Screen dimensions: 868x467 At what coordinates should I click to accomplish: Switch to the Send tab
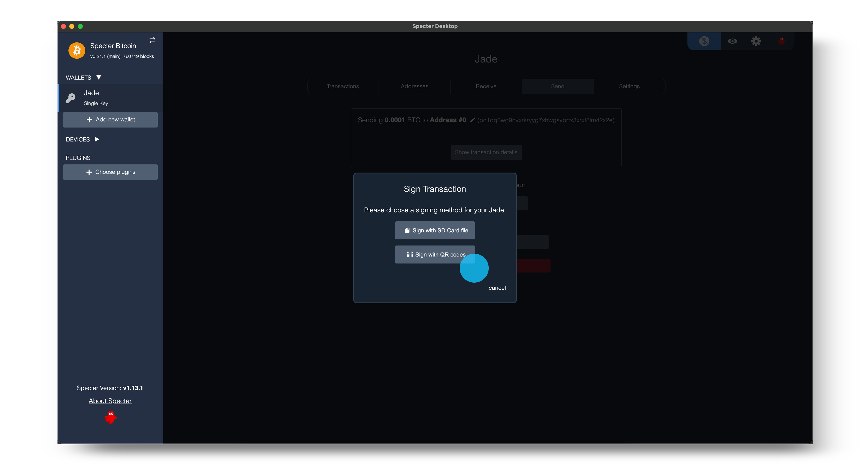click(x=558, y=86)
